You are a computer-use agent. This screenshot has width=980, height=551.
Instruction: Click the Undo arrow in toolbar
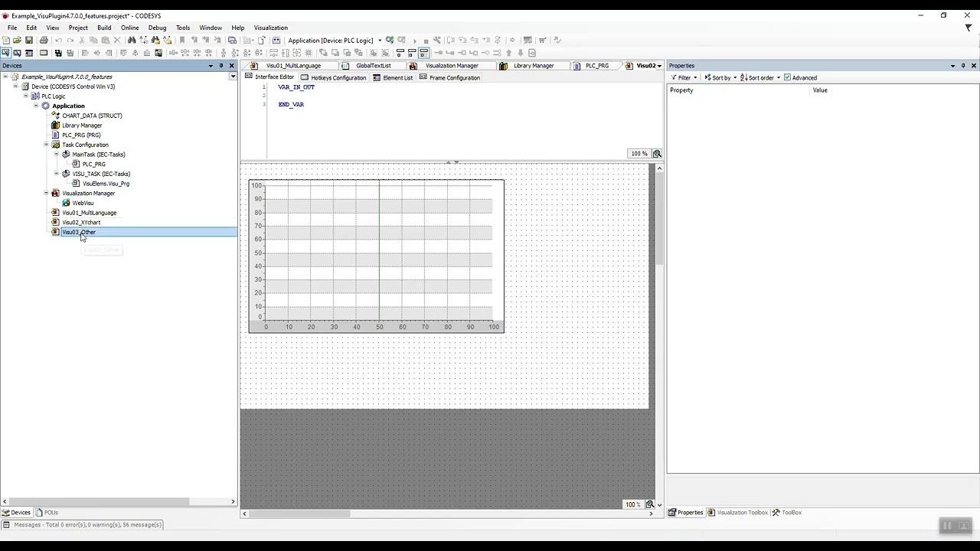[x=58, y=40]
